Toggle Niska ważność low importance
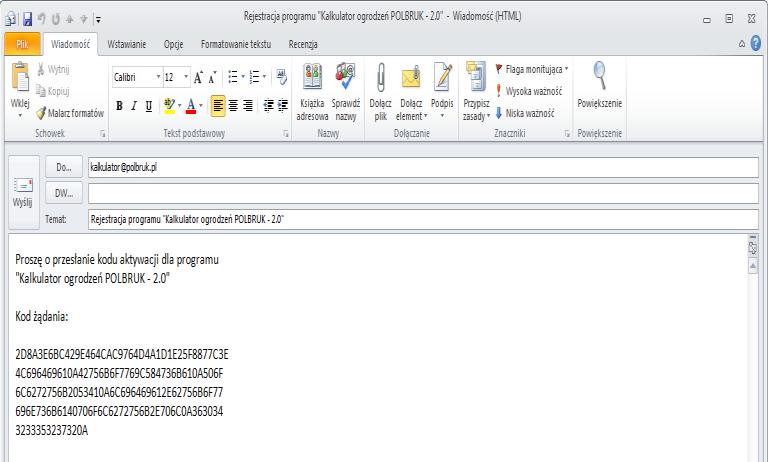 525,113
